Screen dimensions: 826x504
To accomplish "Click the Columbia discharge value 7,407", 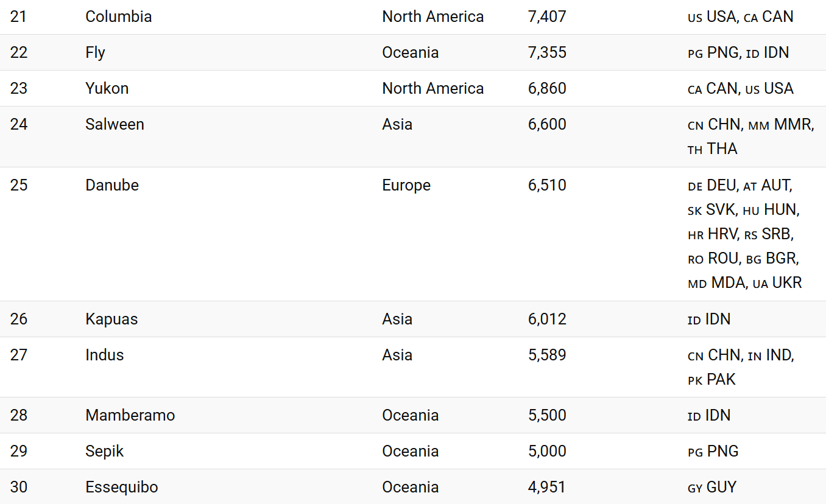I will [547, 16].
